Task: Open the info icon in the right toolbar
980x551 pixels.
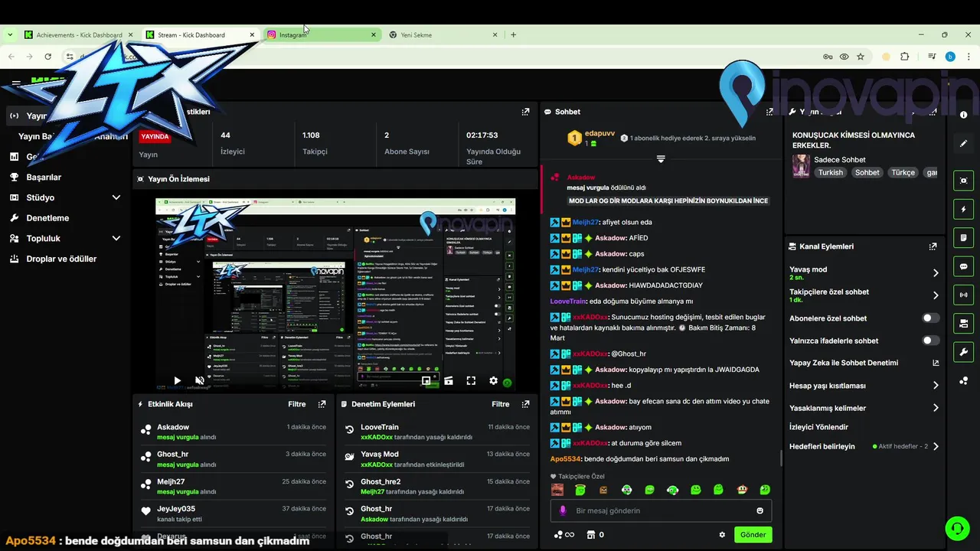Action: tap(964, 115)
